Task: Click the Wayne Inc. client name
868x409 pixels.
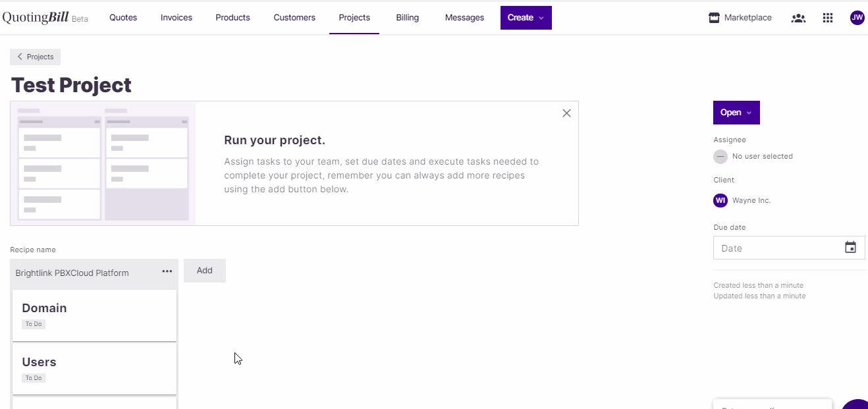Action: [751, 200]
